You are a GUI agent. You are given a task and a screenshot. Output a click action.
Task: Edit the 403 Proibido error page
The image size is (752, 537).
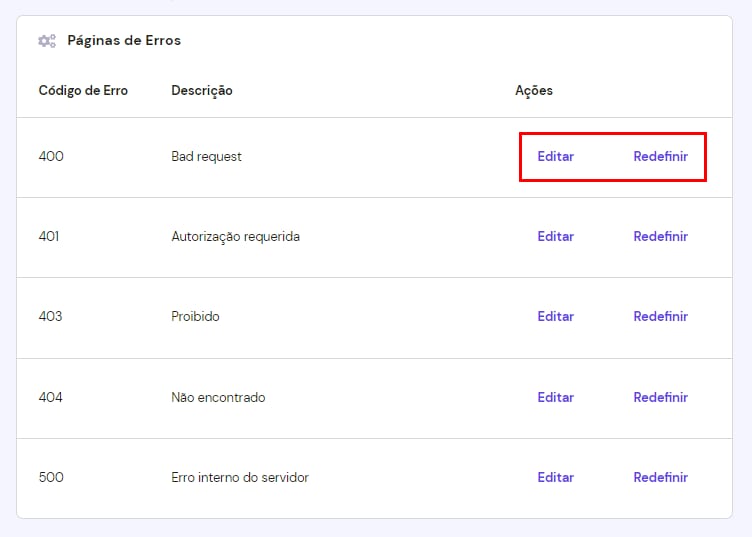click(555, 317)
